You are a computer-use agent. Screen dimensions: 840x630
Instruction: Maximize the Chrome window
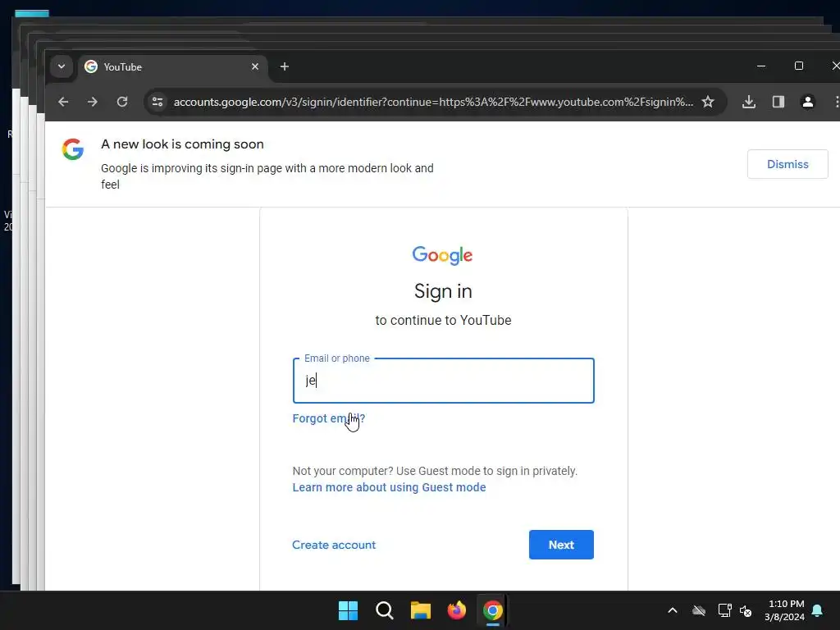pyautogui.click(x=799, y=66)
